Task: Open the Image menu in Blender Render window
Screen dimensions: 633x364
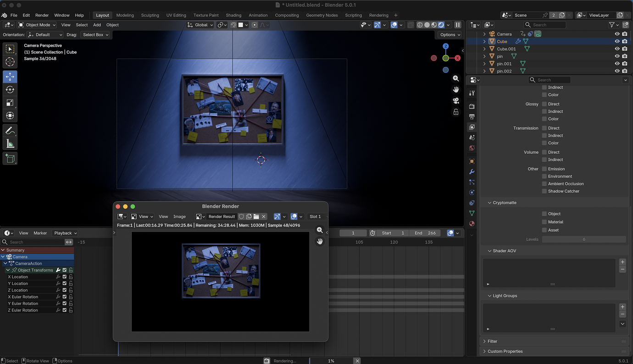Action: pos(179,216)
